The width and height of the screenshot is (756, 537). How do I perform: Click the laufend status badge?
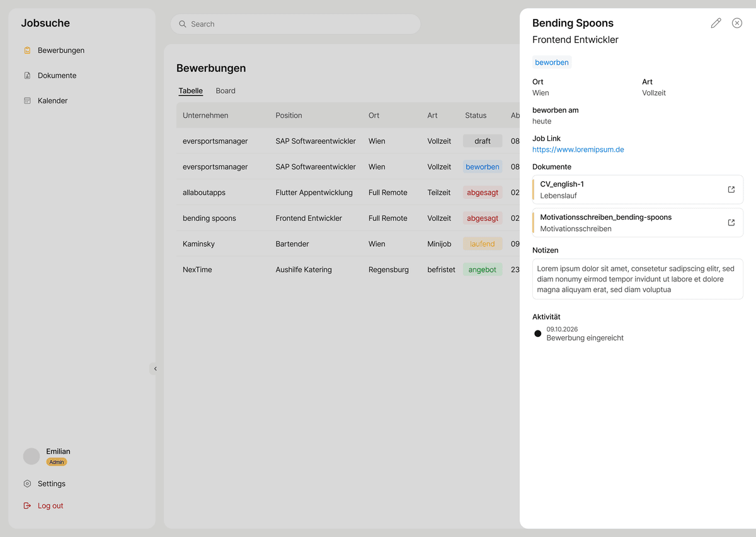(483, 244)
